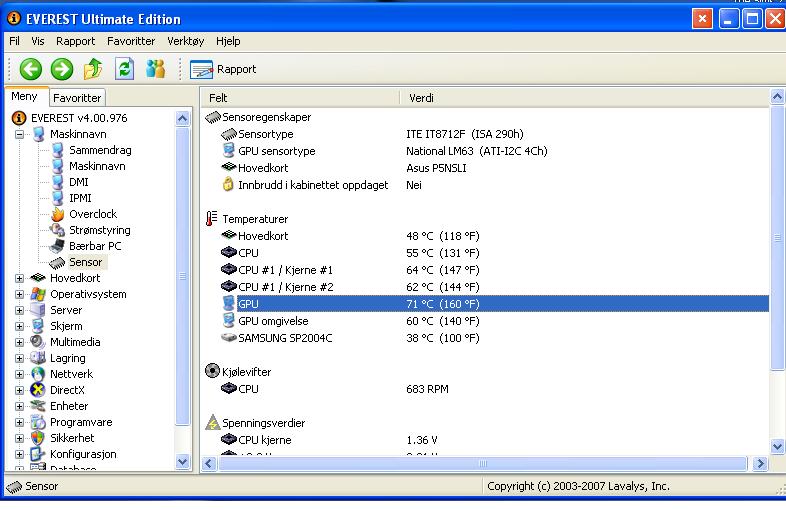
Task: Go back with the green left arrow
Action: coord(31,69)
